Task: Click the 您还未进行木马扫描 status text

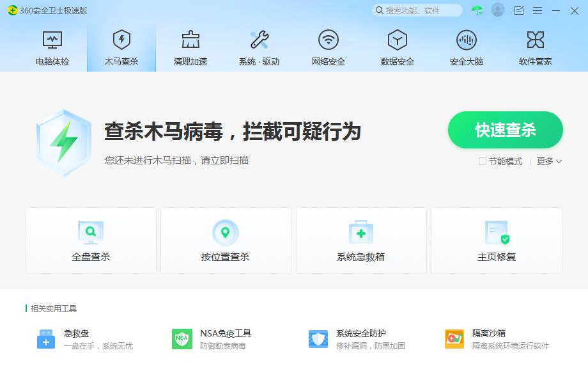Action: tap(176, 161)
